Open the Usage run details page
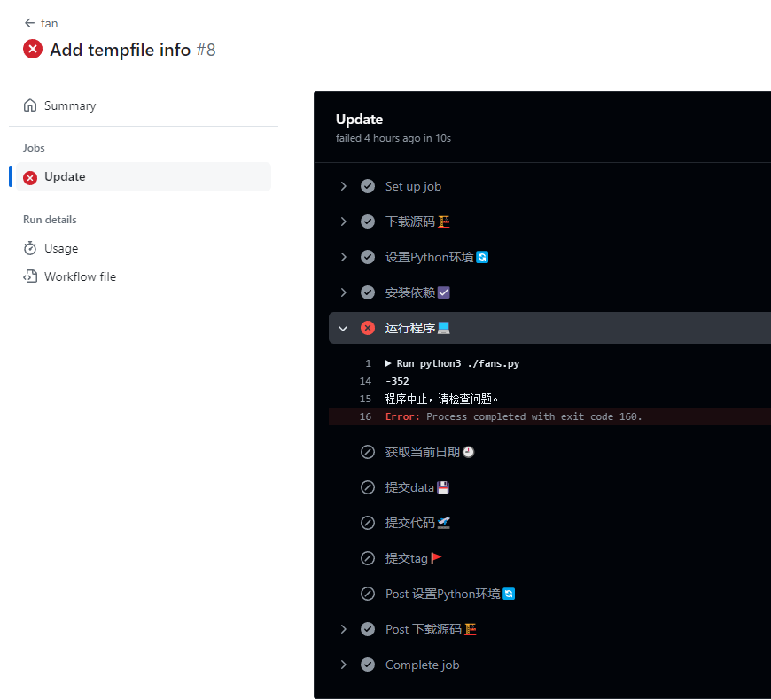Viewport: 771px width, 700px height. 61,248
